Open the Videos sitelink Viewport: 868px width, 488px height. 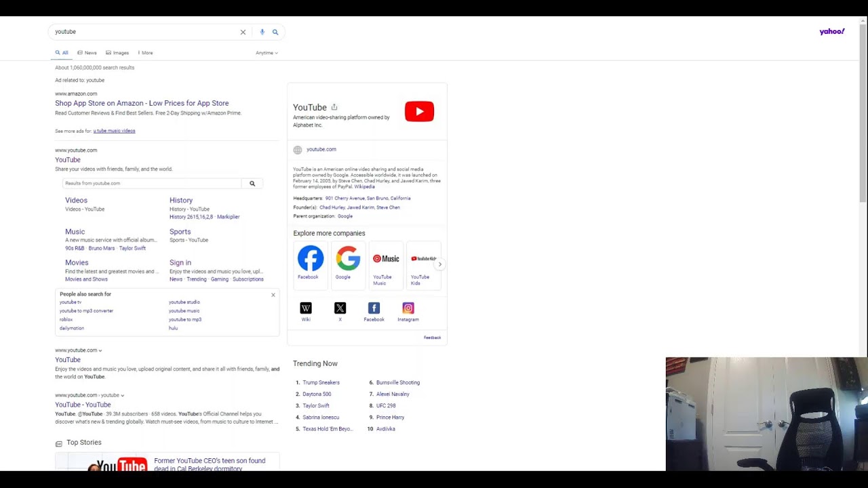(76, 201)
